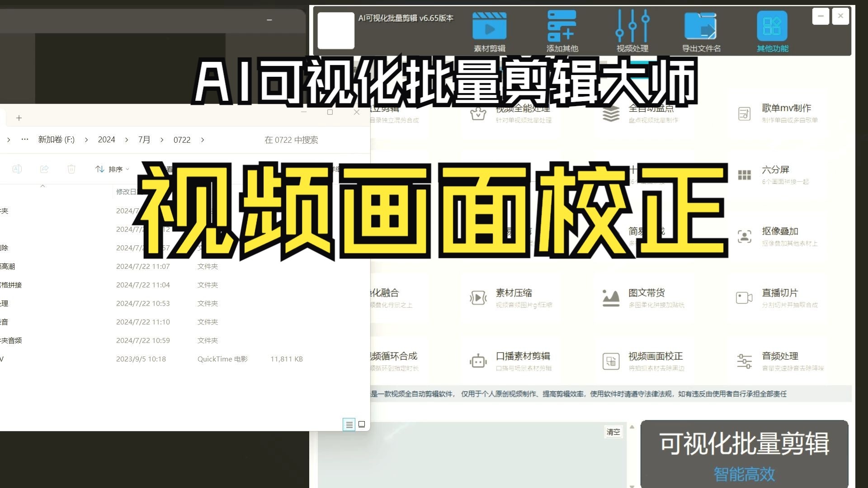Screen dimensions: 868x488
Task: Click 7月 in the breadcrumb path
Action: click(x=144, y=140)
